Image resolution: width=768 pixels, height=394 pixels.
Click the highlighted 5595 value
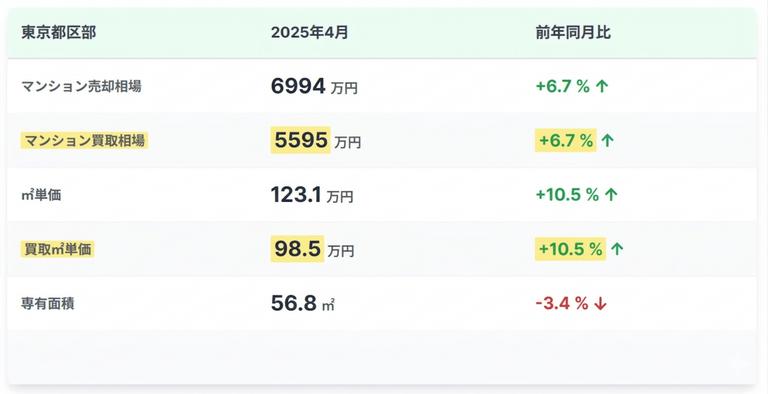pyautogui.click(x=301, y=140)
